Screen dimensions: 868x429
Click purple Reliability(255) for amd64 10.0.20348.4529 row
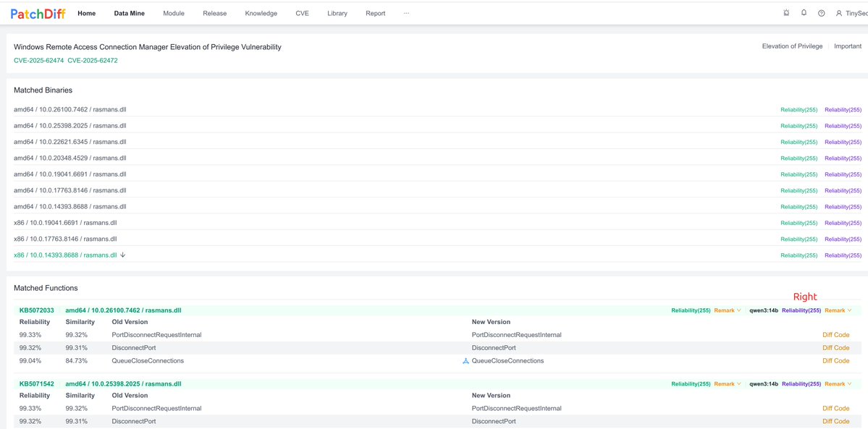843,158
